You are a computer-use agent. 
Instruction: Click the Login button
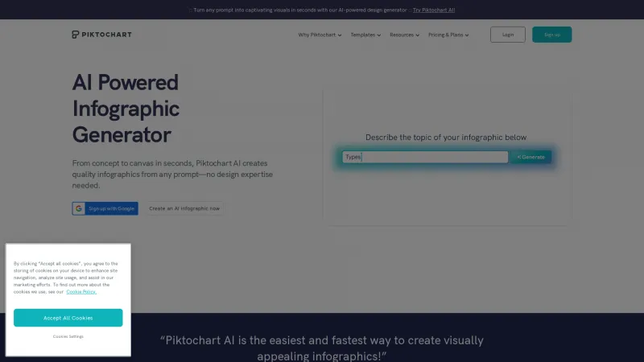pos(508,35)
